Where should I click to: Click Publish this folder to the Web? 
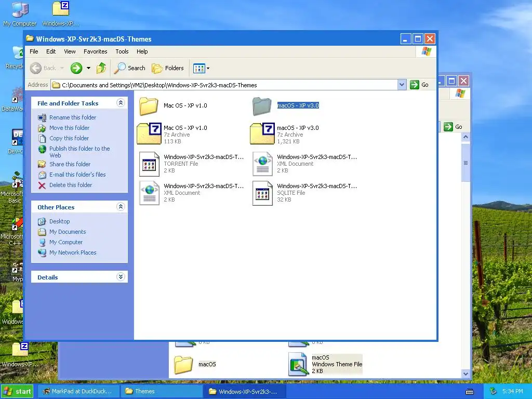pos(79,152)
